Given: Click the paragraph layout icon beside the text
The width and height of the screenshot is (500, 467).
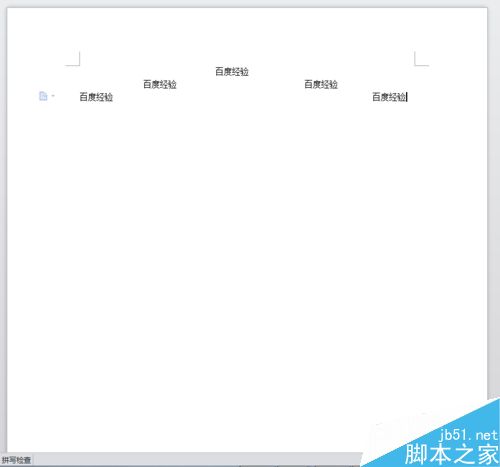Looking at the screenshot, I should [x=43, y=96].
